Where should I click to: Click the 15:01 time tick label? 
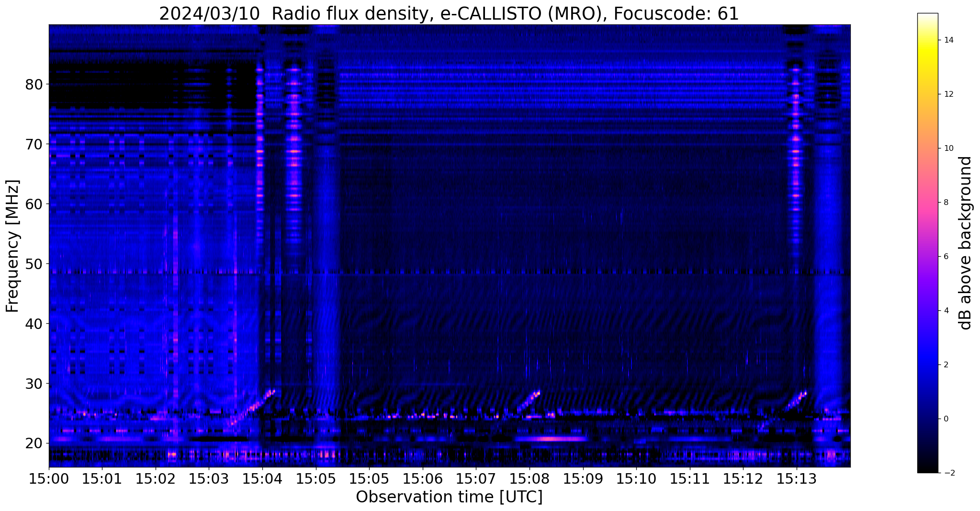[x=102, y=479]
